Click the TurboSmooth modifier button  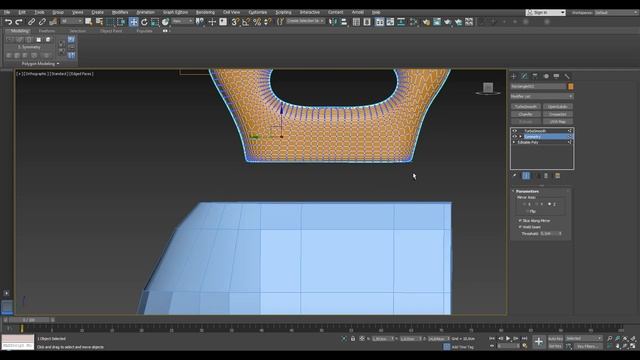pos(526,107)
